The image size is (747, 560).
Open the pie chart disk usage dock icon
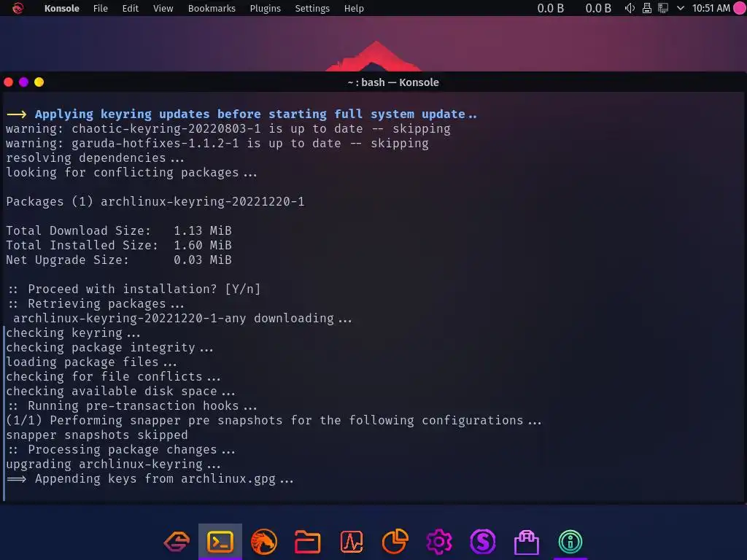395,542
